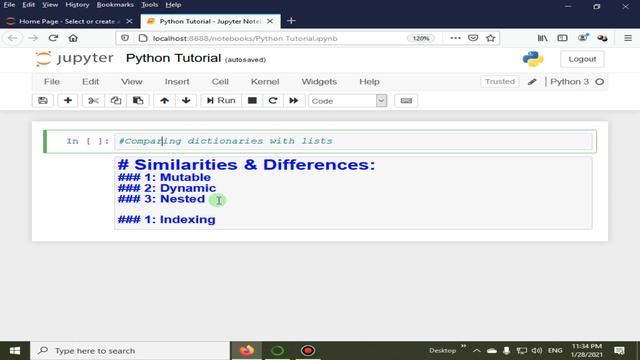
Task: Open the Jupyter Help menu
Action: click(x=369, y=82)
